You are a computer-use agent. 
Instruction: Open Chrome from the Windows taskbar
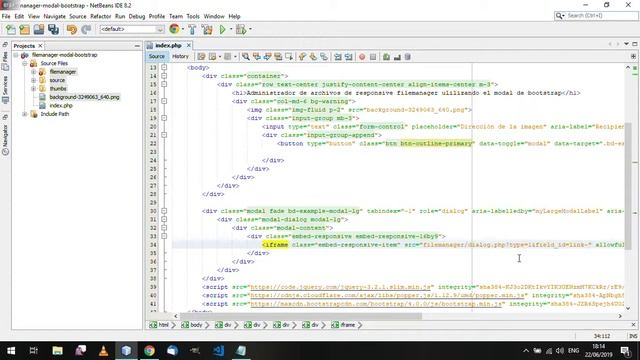[x=149, y=351]
